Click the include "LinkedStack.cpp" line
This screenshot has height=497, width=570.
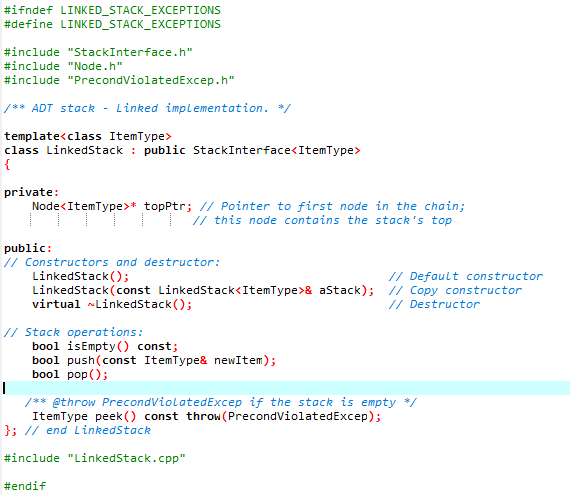(x=95, y=458)
